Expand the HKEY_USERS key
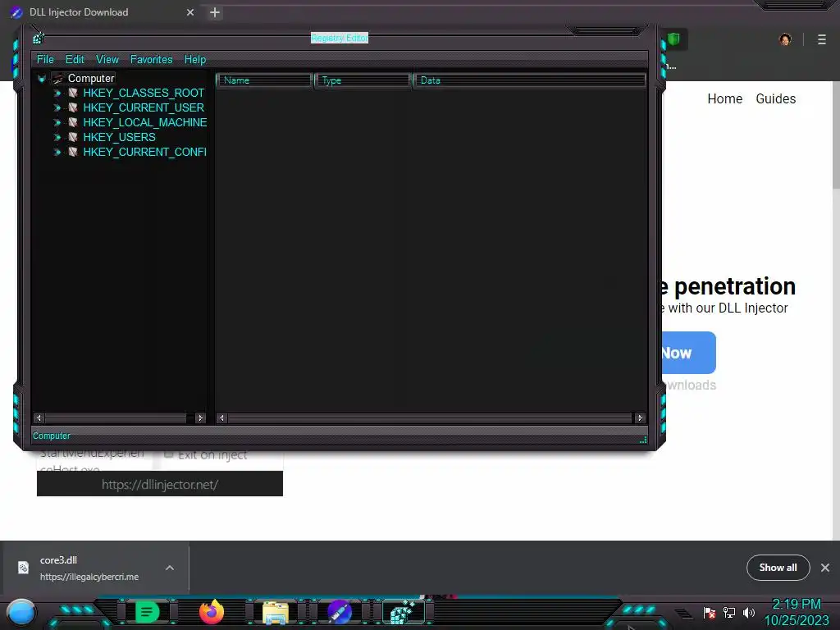 click(x=57, y=137)
